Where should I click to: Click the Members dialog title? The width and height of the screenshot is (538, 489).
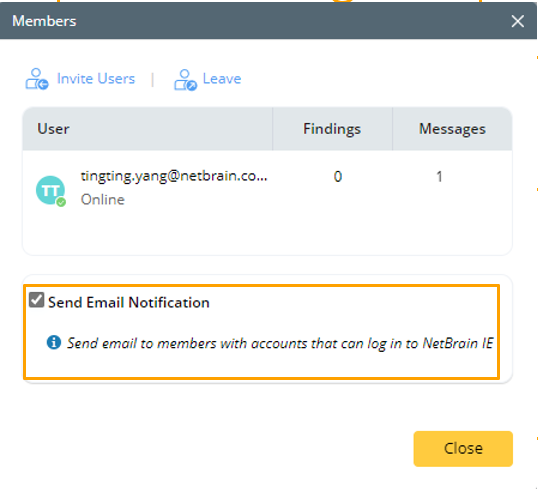(44, 21)
